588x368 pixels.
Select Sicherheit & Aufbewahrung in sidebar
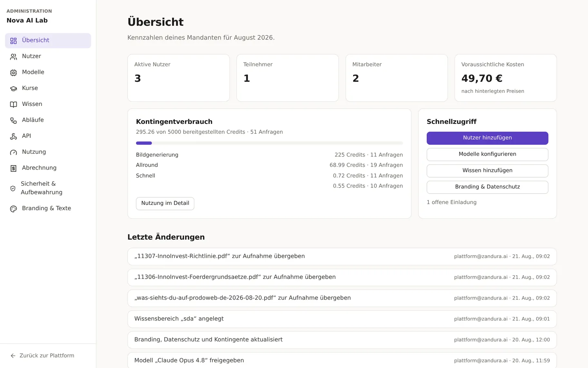pos(48,188)
